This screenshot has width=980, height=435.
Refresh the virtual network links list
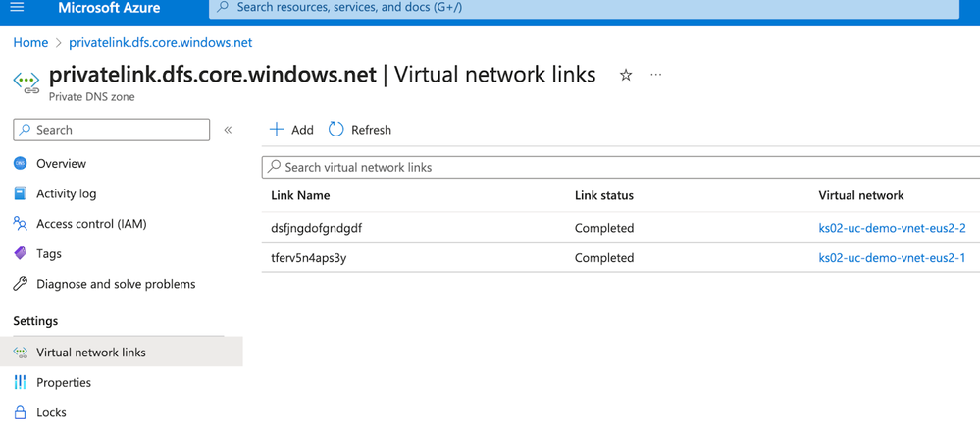tap(360, 130)
